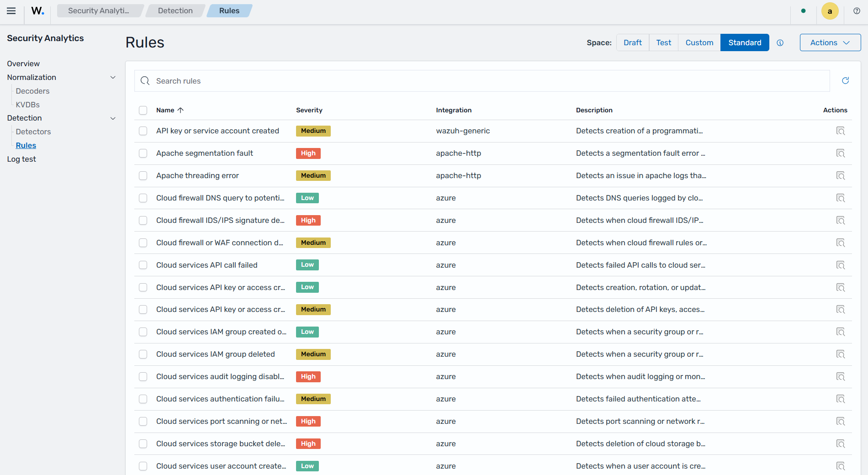Screen dimensions: 868x475
Task: Switch to the Draft space tab
Action: 633,42
